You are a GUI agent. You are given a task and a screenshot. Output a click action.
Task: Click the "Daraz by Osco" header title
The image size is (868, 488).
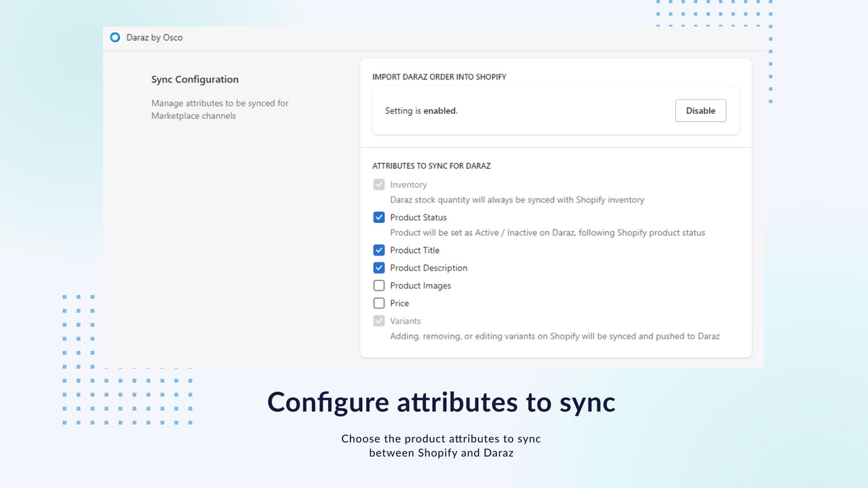coord(155,38)
